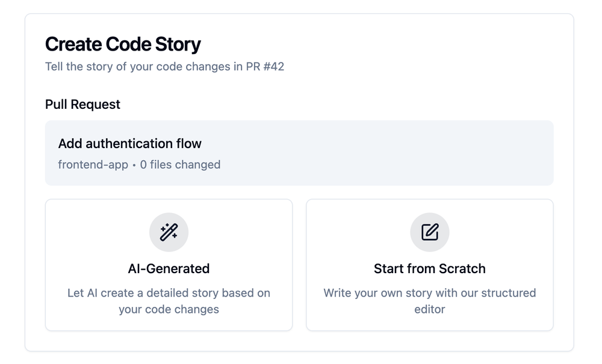Click the frontend-app repository name
Screen dimensions: 602x364
(93, 164)
